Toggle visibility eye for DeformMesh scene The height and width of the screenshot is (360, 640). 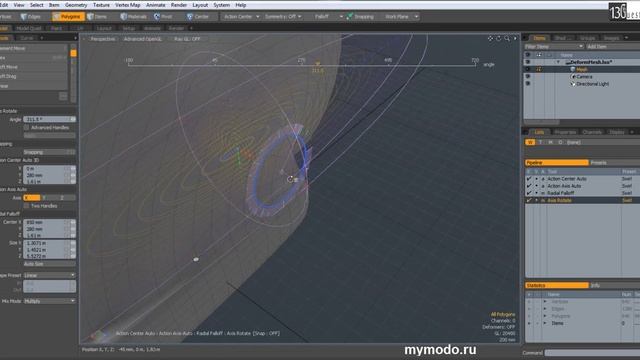527,62
